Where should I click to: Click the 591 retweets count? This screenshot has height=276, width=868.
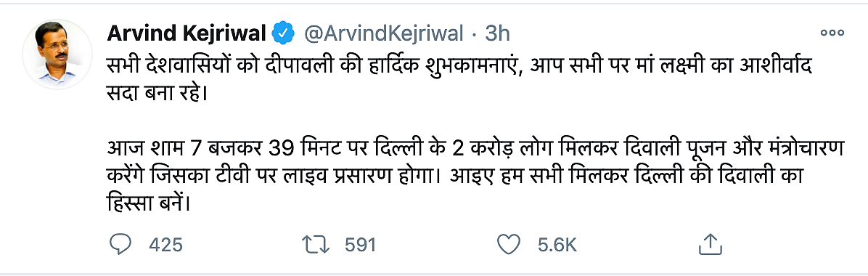tap(360, 245)
